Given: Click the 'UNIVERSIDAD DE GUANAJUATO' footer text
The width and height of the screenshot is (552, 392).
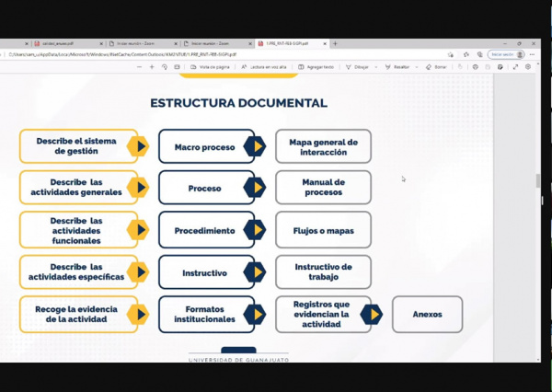Looking at the screenshot, I should [x=238, y=360].
